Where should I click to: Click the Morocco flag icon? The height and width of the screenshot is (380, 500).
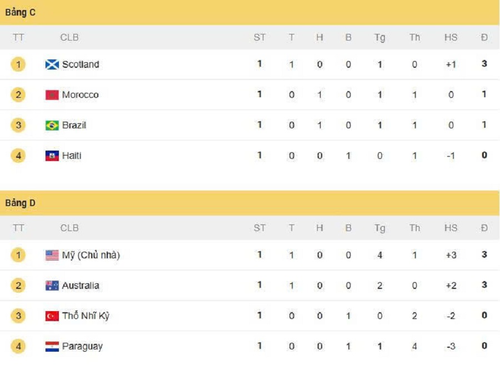tap(52, 95)
